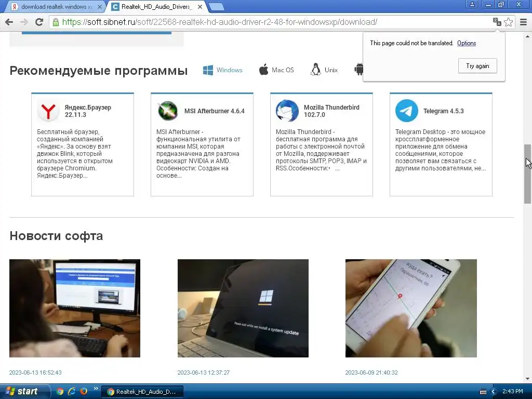532x399 pixels.
Task: Go back to the previous page
Action: (9, 22)
